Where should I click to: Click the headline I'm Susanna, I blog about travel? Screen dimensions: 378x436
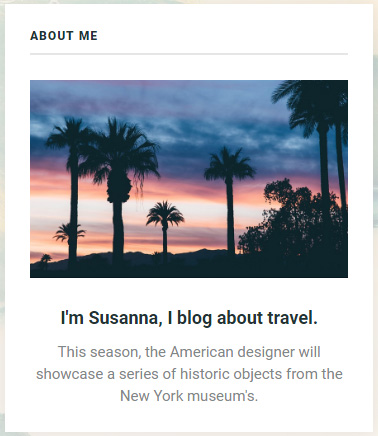tap(189, 318)
